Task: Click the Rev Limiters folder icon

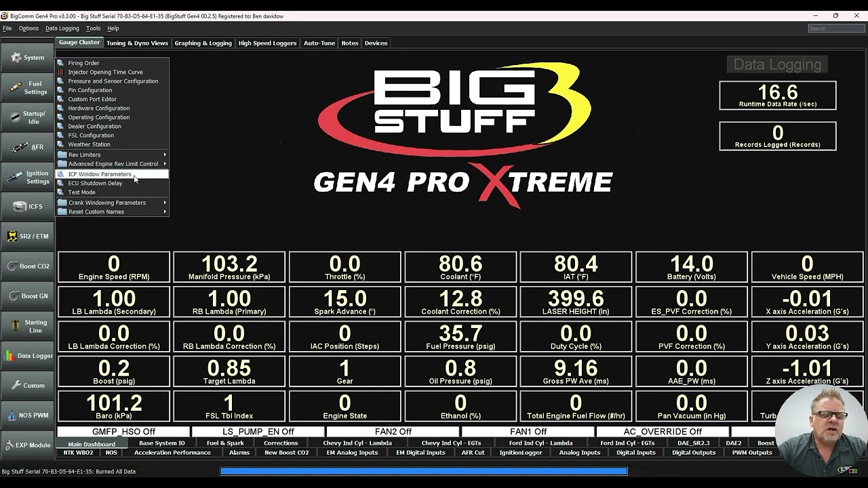Action: [x=62, y=155]
